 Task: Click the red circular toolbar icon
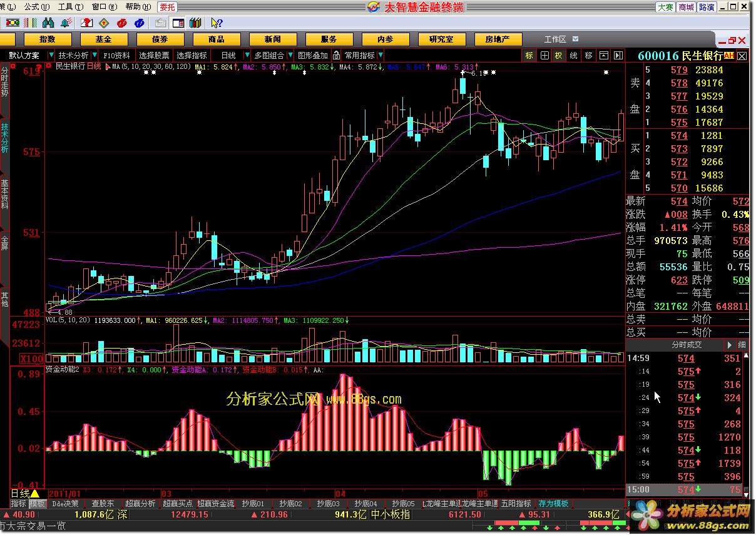click(122, 23)
